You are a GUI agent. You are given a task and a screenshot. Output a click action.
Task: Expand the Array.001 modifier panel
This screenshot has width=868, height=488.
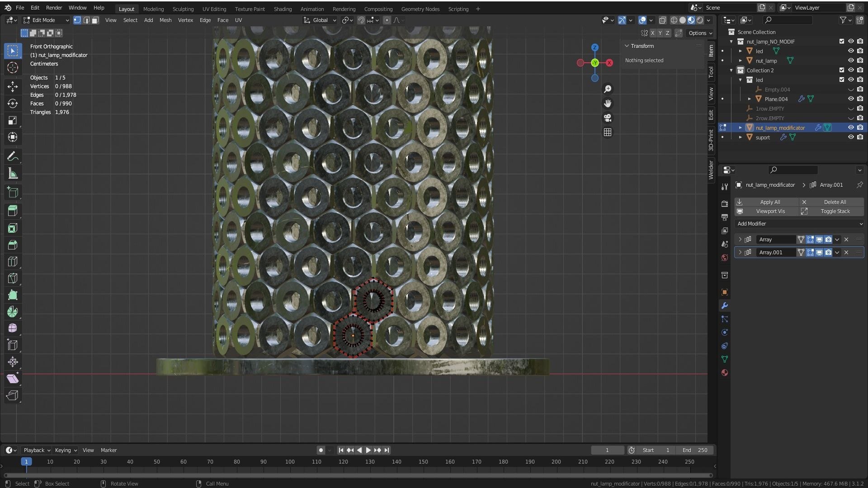click(x=740, y=253)
